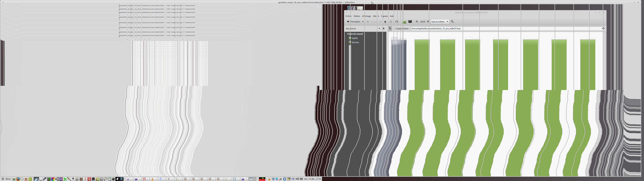The image size is (644, 181).
Task: Click the reload icon in the file manager toolbar
Action: pyautogui.click(x=397, y=22)
